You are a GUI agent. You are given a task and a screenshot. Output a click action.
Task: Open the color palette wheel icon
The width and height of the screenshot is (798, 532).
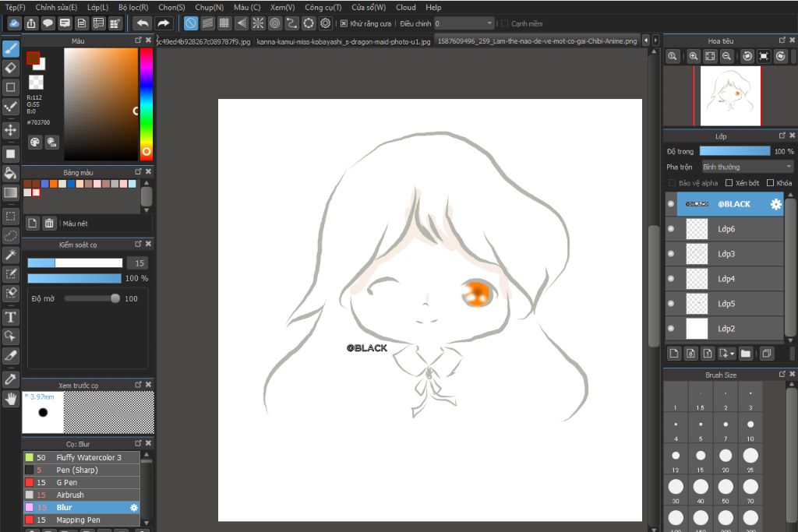pos(34,143)
